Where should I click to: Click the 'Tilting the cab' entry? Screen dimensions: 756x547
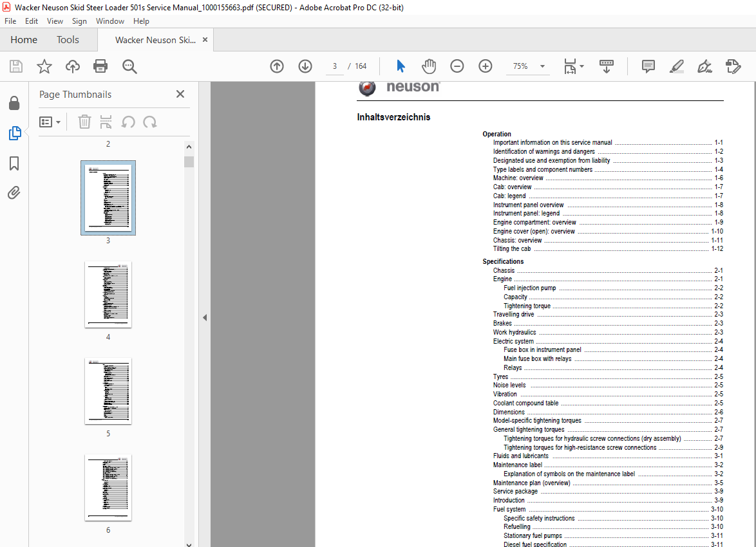(x=511, y=248)
